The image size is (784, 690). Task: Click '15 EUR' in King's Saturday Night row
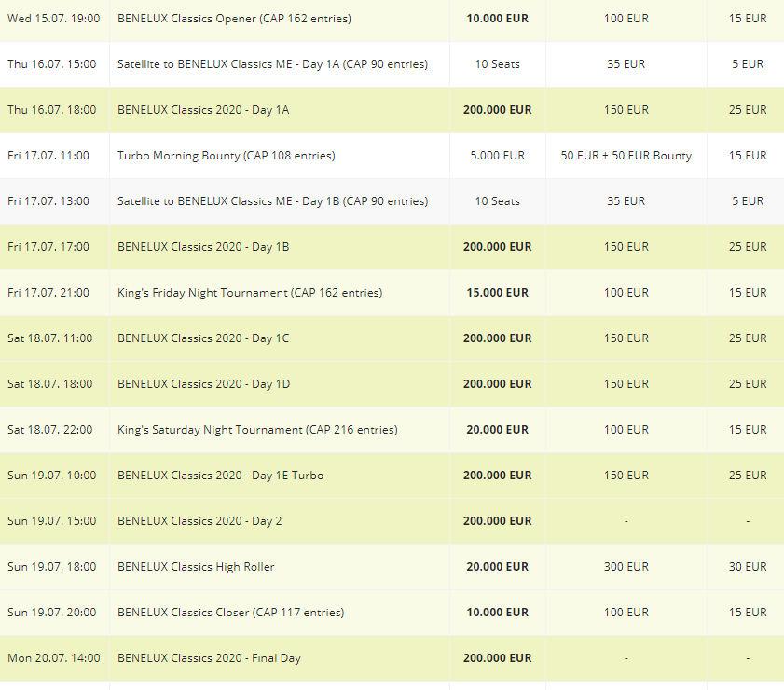[748, 430]
